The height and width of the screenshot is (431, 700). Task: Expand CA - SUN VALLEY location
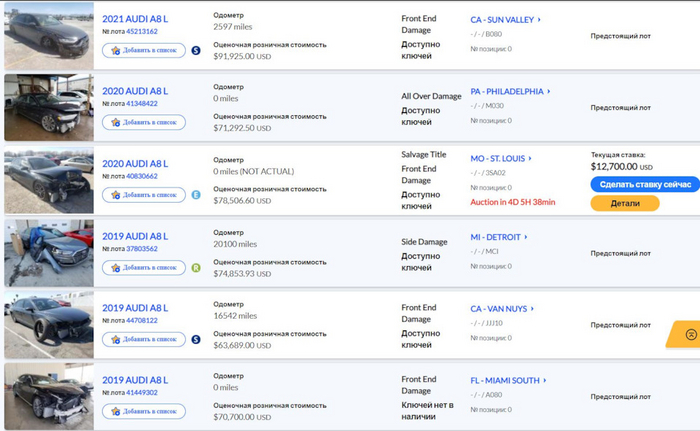[x=505, y=19]
